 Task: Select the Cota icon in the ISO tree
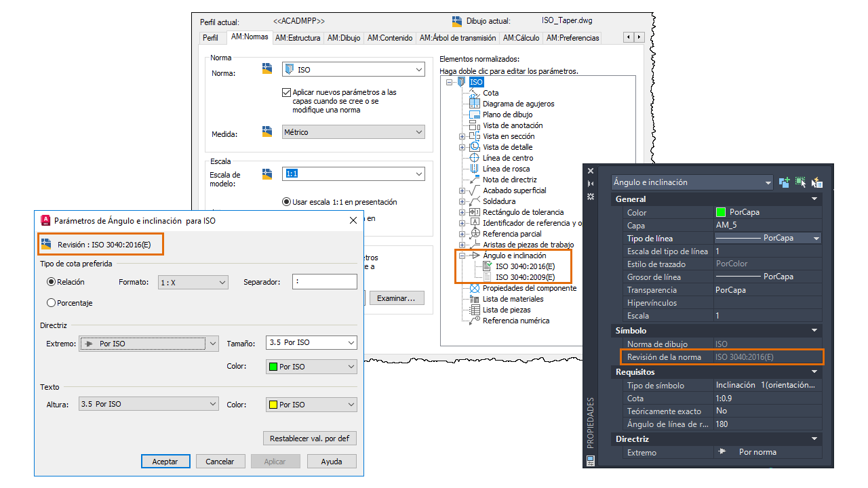pyautogui.click(x=475, y=93)
